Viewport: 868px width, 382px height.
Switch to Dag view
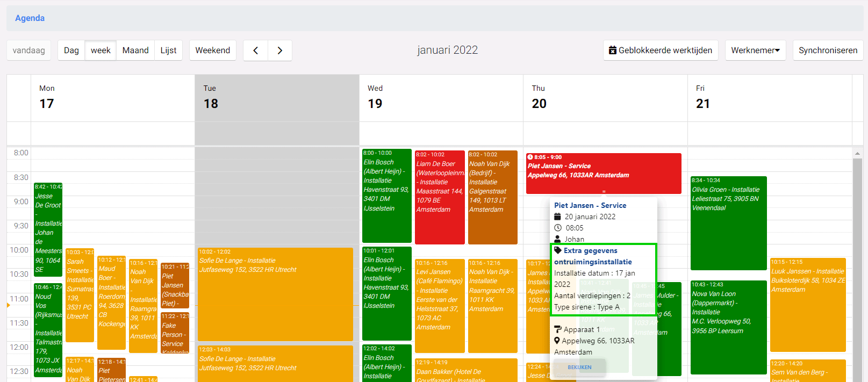(x=71, y=51)
